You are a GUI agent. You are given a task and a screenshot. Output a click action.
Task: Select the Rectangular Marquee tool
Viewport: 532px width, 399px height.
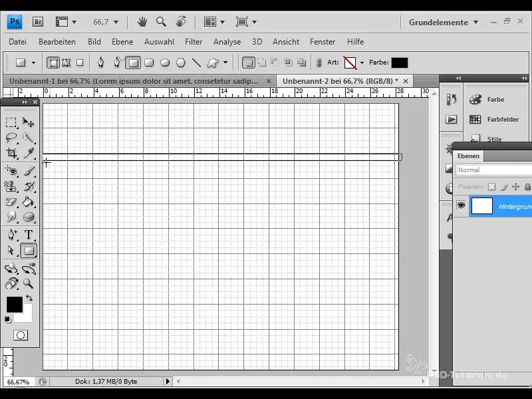[11, 122]
